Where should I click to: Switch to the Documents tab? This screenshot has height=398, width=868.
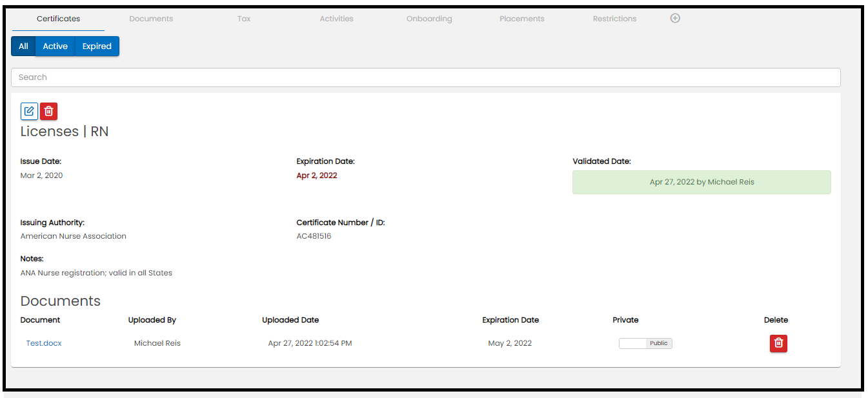151,19
